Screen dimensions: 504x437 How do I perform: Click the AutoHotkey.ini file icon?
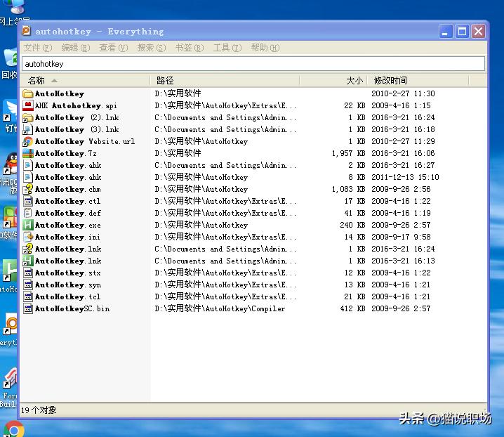[x=28, y=237]
